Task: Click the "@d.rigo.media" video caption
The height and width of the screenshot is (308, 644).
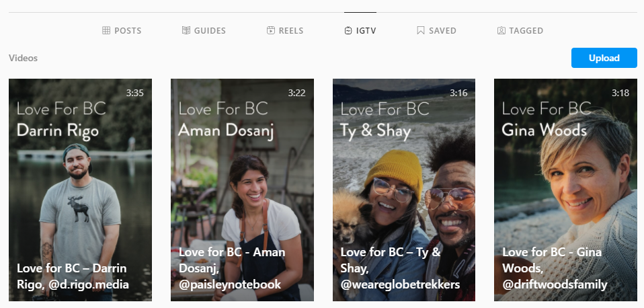Action: point(73,276)
